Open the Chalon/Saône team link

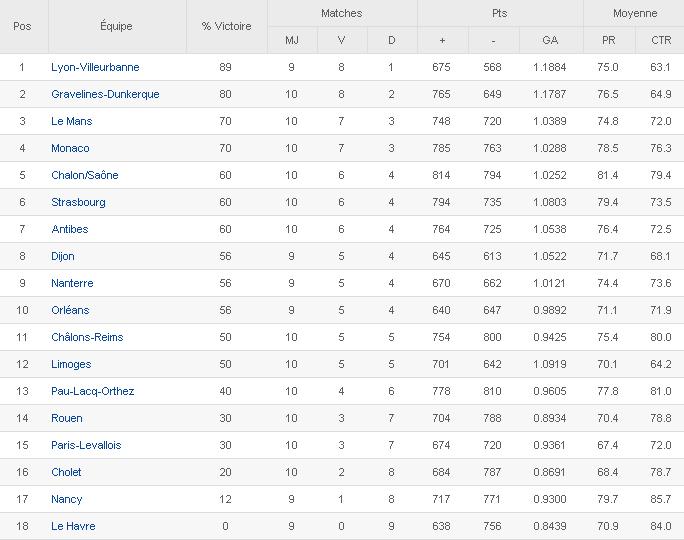click(84, 175)
